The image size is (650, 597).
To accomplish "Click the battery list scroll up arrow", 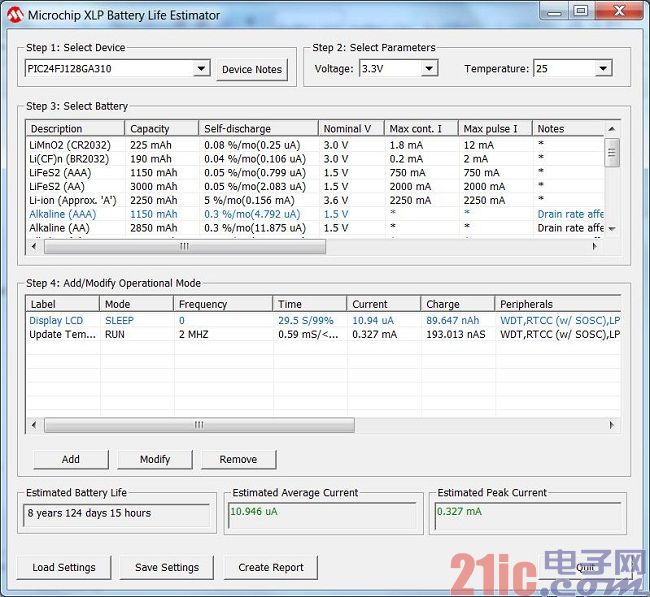I will click(x=612, y=129).
